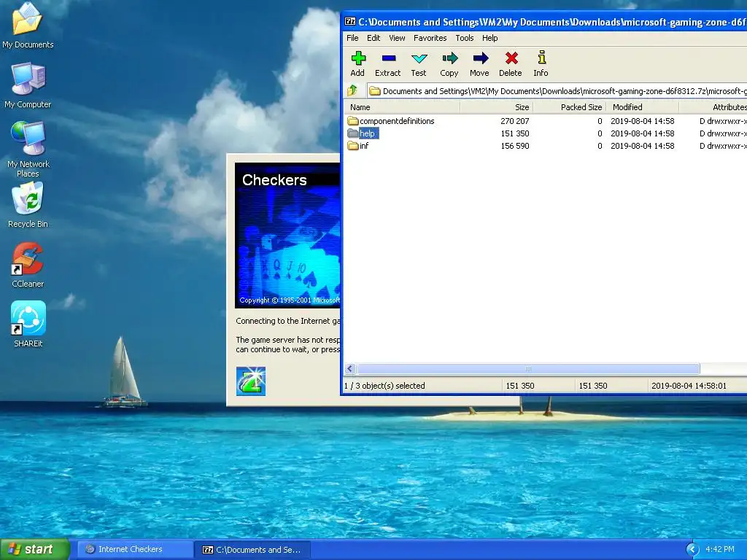Click the '1 / 3 object(s) selected' status text
The height and width of the screenshot is (560, 747).
384,386
